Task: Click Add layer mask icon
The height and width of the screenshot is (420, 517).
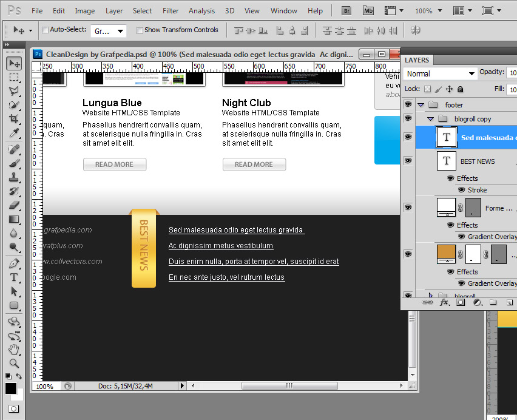Action: (x=461, y=302)
